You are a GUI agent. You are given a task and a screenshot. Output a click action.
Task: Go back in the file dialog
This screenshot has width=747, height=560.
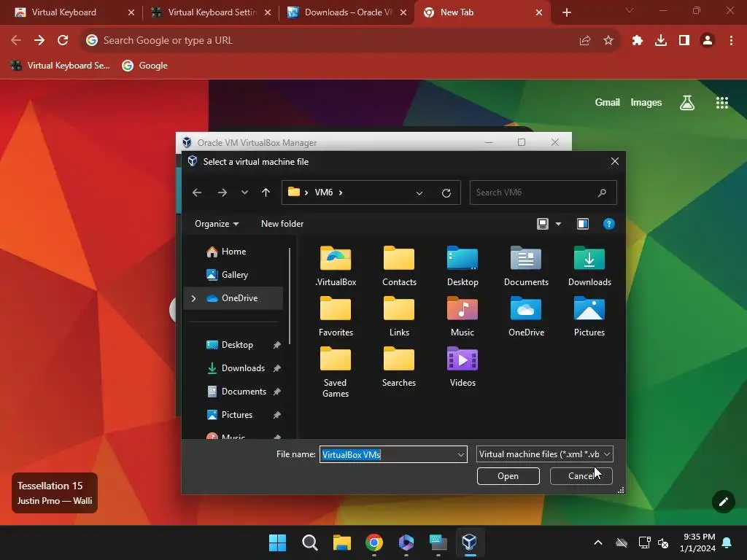pyautogui.click(x=197, y=192)
